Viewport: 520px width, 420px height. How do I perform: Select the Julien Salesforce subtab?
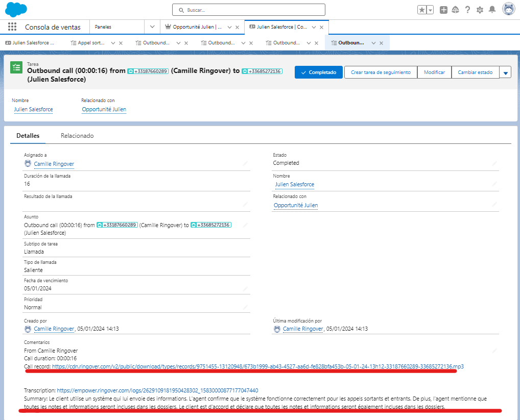(30, 43)
